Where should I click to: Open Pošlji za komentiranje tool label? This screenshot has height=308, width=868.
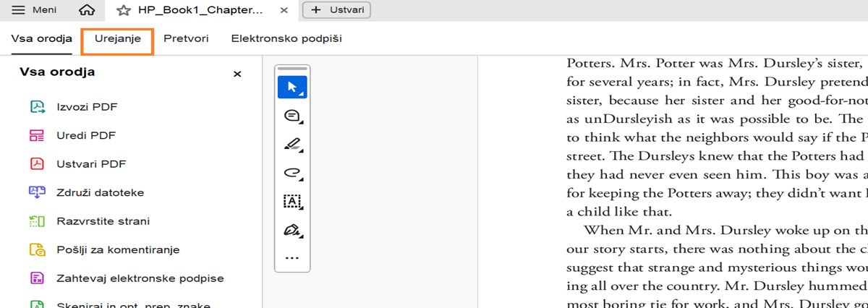[x=118, y=250]
